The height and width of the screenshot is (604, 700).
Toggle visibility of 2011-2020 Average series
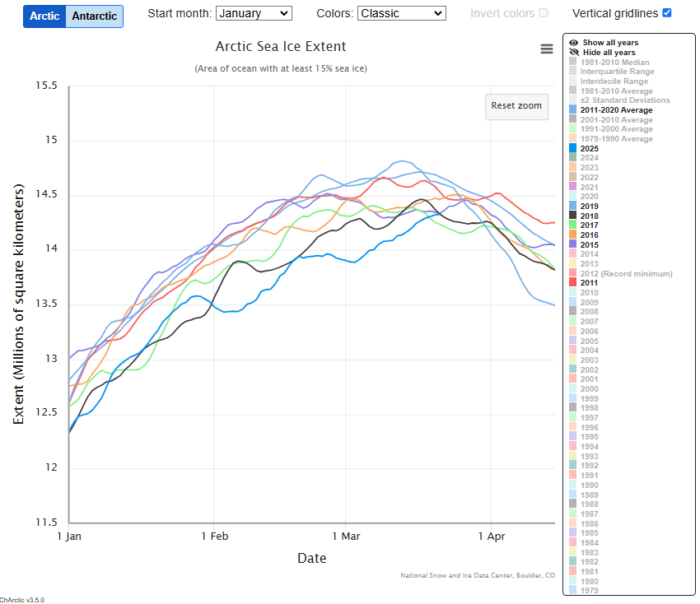point(617,110)
